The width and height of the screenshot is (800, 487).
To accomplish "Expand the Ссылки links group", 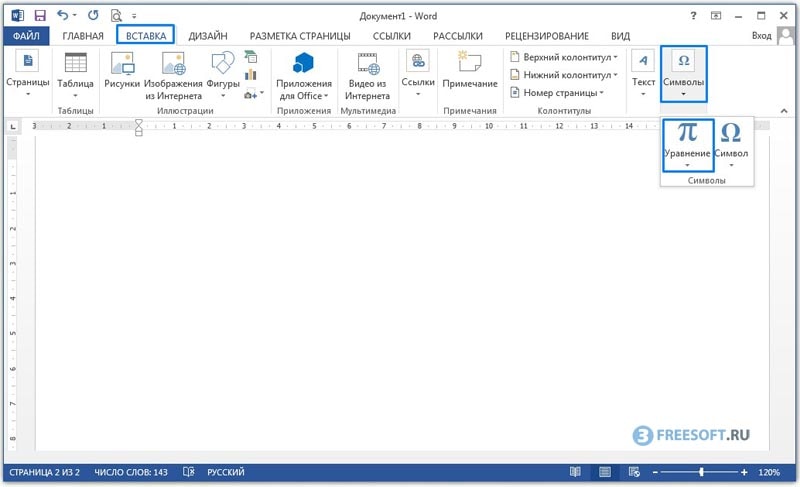I will [x=418, y=73].
